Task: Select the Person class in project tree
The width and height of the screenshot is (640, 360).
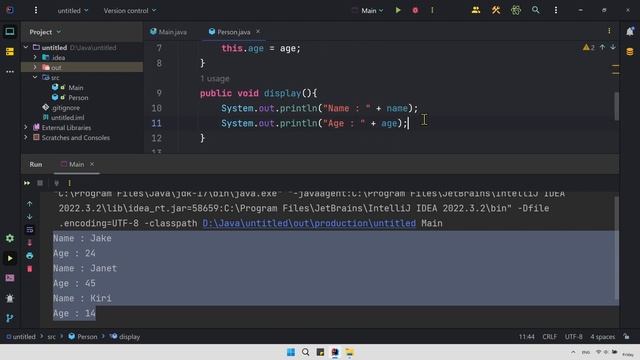Action: click(78, 98)
